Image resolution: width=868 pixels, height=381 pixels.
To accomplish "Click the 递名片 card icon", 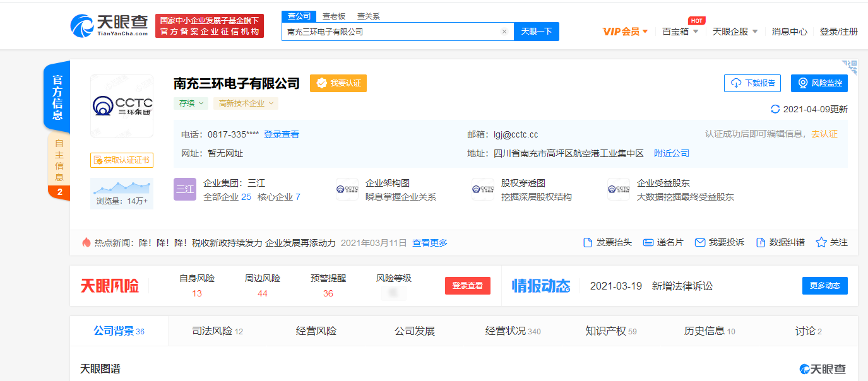I will 647,242.
